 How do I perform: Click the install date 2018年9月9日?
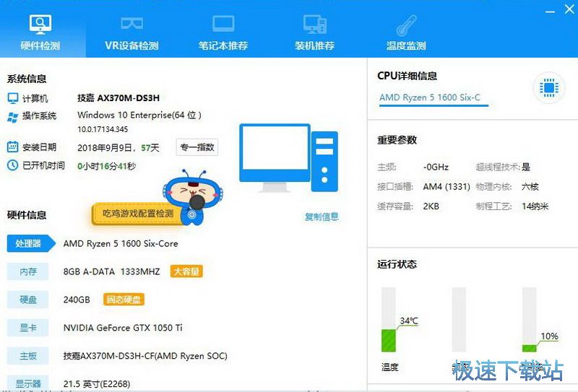coord(104,148)
